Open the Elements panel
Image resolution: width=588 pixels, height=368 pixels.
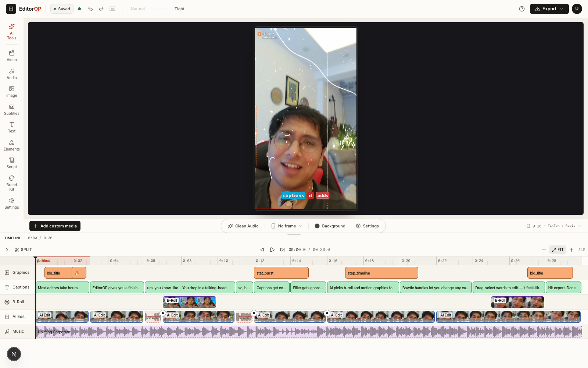click(12, 145)
